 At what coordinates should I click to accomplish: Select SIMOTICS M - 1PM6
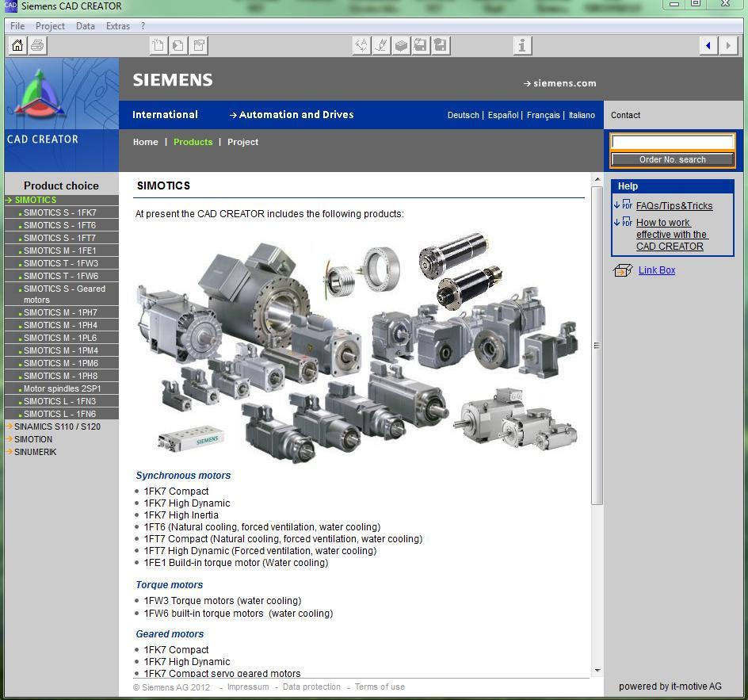[x=62, y=363]
